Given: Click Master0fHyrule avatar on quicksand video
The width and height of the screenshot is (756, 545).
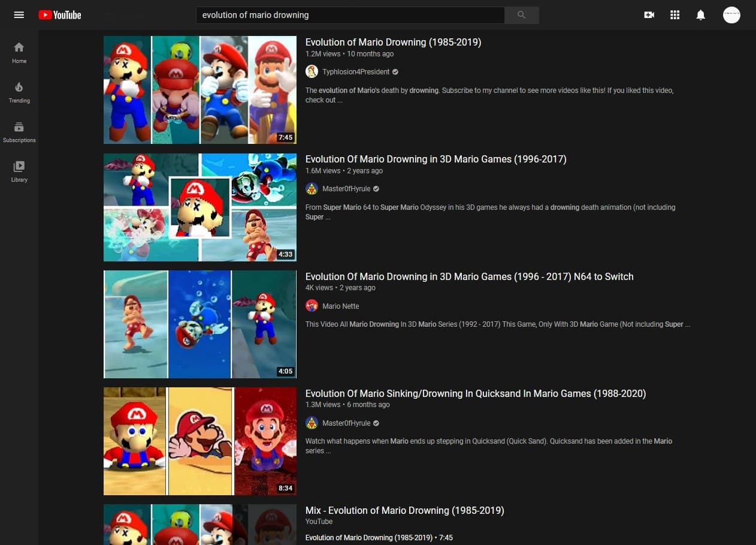Looking at the screenshot, I should 312,423.
